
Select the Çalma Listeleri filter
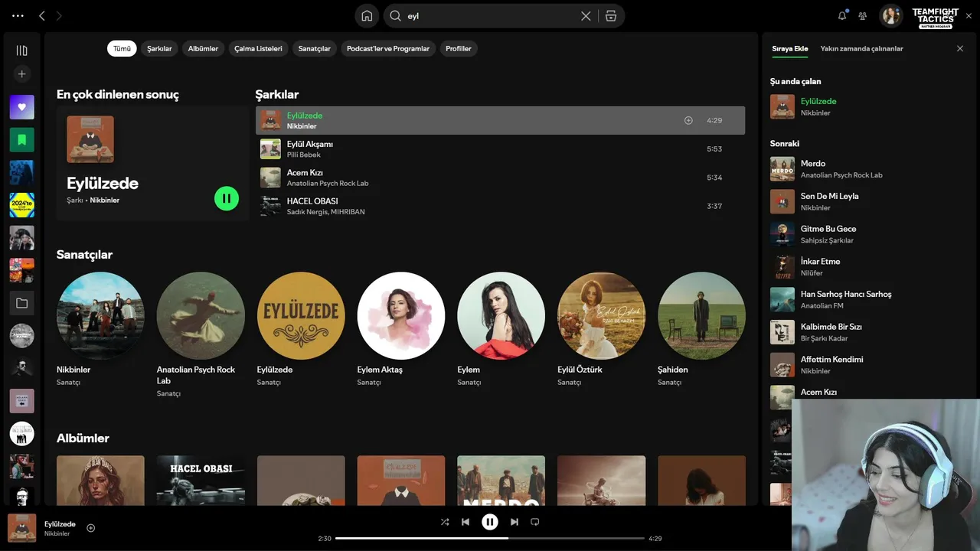[258, 48]
